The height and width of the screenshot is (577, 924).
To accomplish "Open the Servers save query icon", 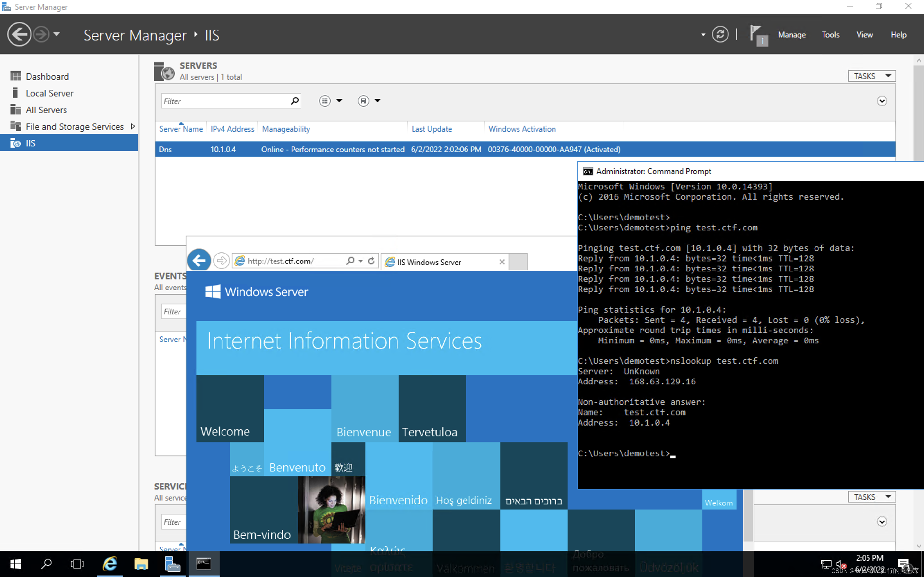I will point(363,101).
